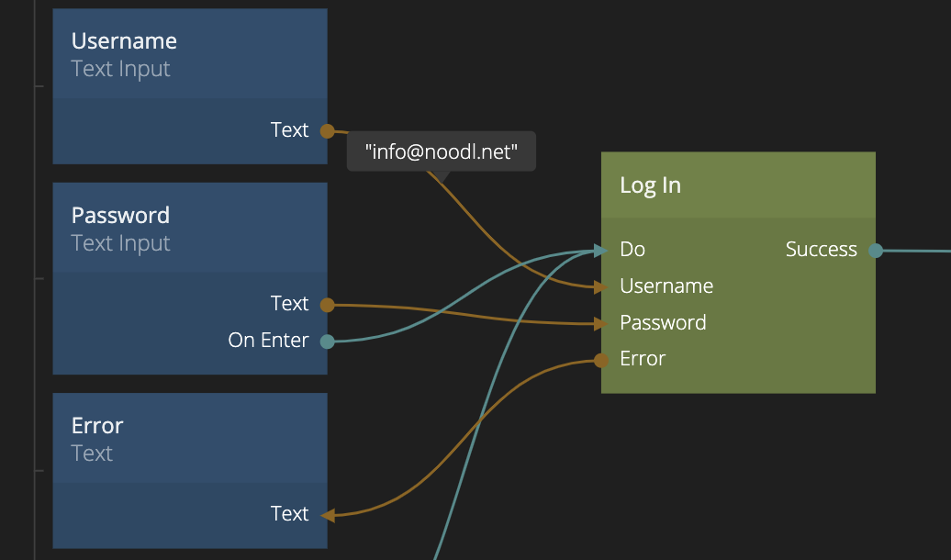The height and width of the screenshot is (560, 951).
Task: Click the Success label on Log In node
Action: click(x=821, y=250)
